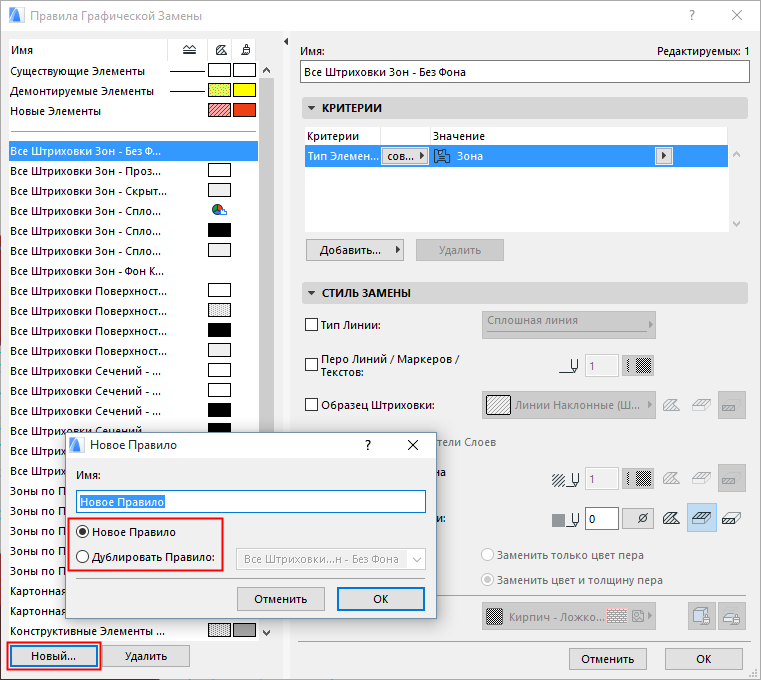Click the fill column header icon
This screenshot has height=680, width=761.
(221, 50)
